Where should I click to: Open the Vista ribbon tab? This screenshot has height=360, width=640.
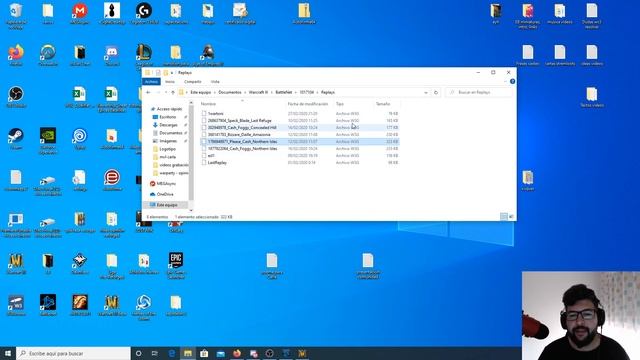pos(215,82)
